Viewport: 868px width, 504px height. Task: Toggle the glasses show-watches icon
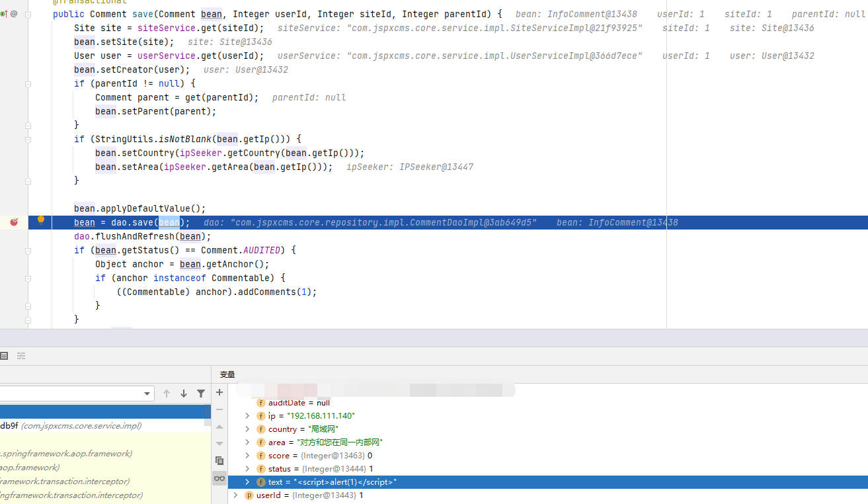tap(219, 478)
